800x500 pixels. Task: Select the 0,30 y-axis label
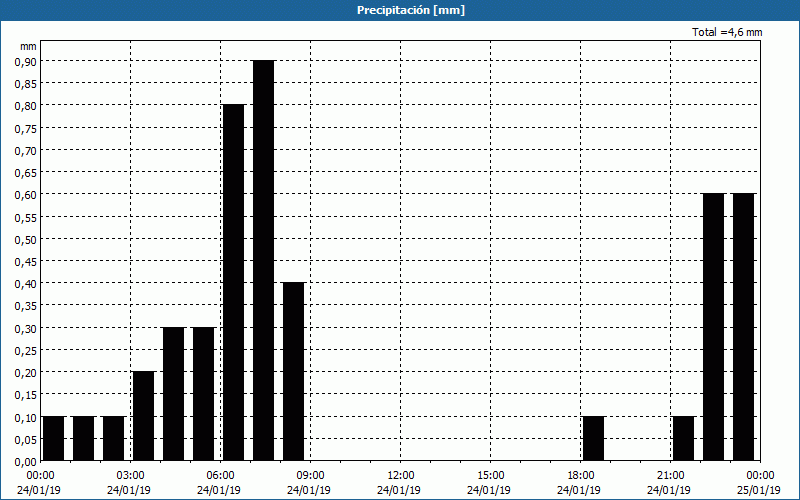(x=26, y=328)
